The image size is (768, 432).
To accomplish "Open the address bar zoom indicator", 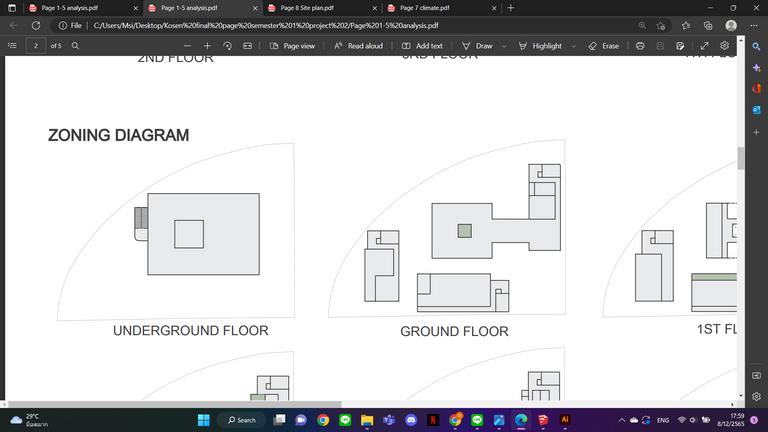I will pyautogui.click(x=642, y=25).
